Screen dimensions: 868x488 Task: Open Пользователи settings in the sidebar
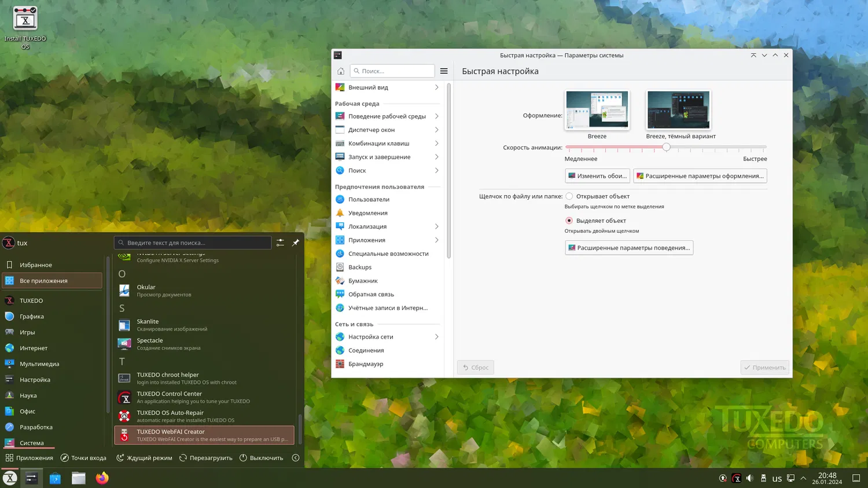click(x=387, y=200)
